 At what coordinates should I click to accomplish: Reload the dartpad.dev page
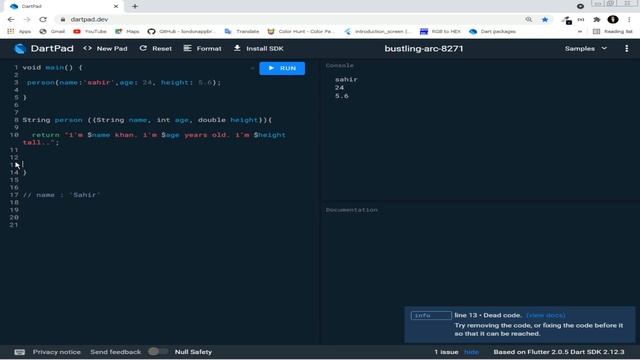click(x=43, y=19)
